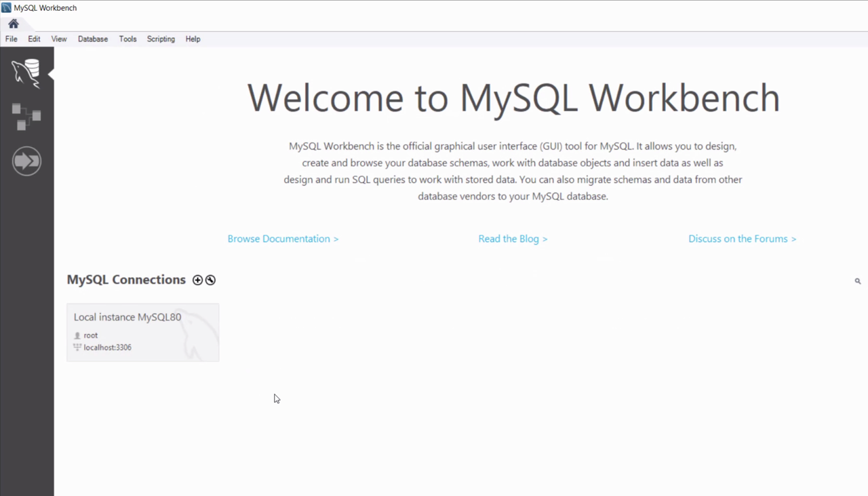Open the Database menu
Image resolution: width=868 pixels, height=496 pixels.
click(93, 39)
